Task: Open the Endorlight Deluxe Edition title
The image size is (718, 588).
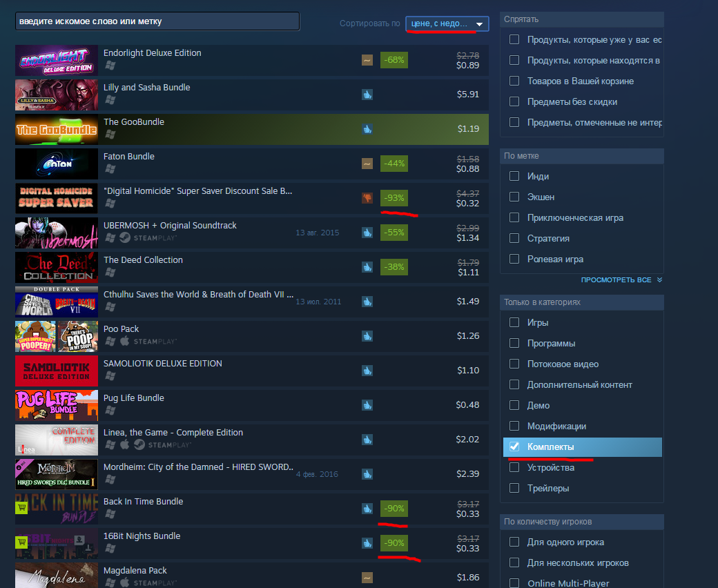Action: click(x=152, y=52)
